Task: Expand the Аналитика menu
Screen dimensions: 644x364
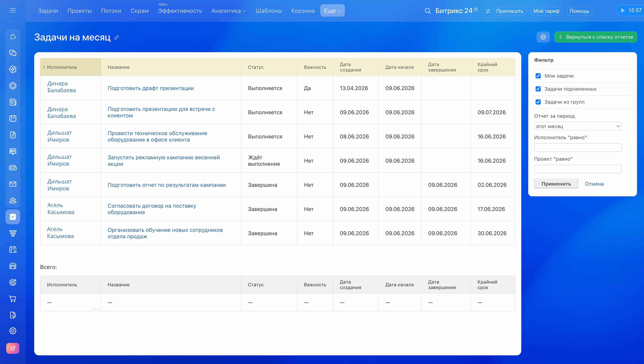Action: (x=229, y=11)
